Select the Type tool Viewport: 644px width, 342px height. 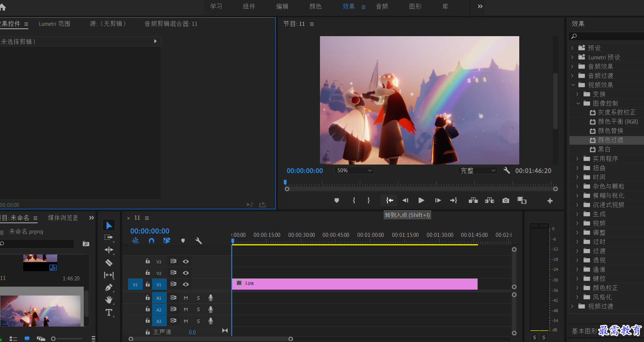click(x=109, y=312)
